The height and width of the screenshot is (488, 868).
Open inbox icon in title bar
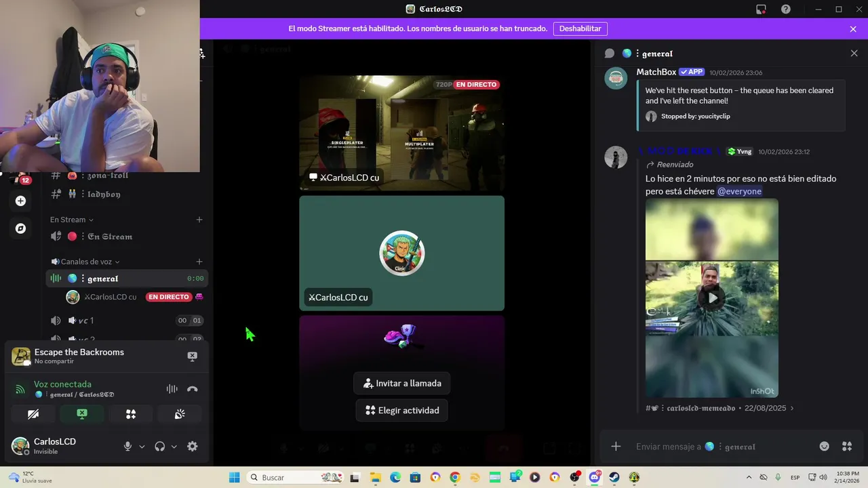pos(761,9)
